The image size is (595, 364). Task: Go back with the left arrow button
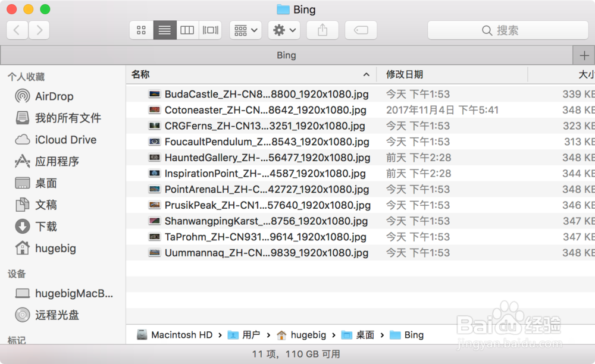pos(17,30)
